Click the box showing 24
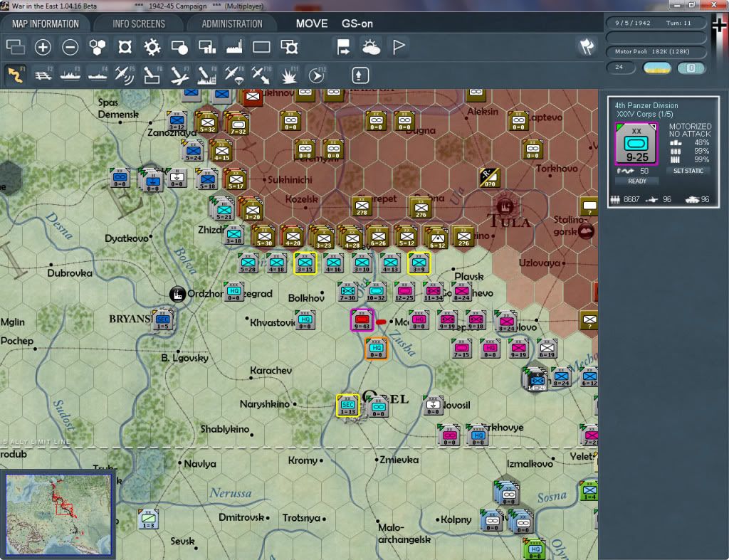Screen dimensions: 729x560 pos(621,68)
